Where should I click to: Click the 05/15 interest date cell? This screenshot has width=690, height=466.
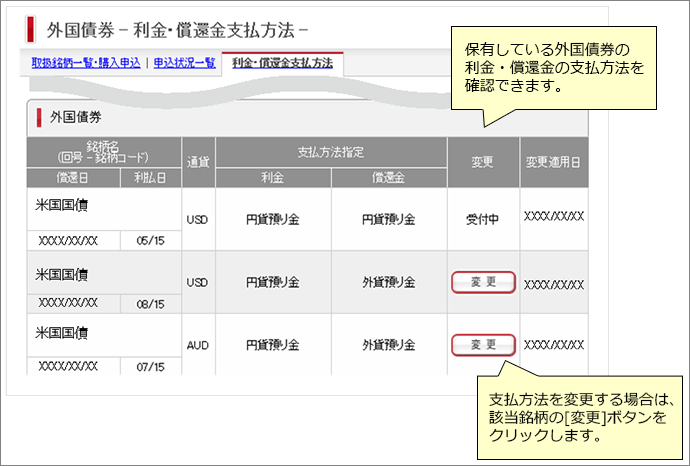pos(150,241)
